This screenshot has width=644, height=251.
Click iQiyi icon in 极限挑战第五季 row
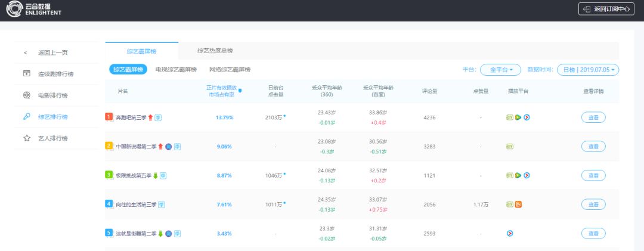coord(510,175)
